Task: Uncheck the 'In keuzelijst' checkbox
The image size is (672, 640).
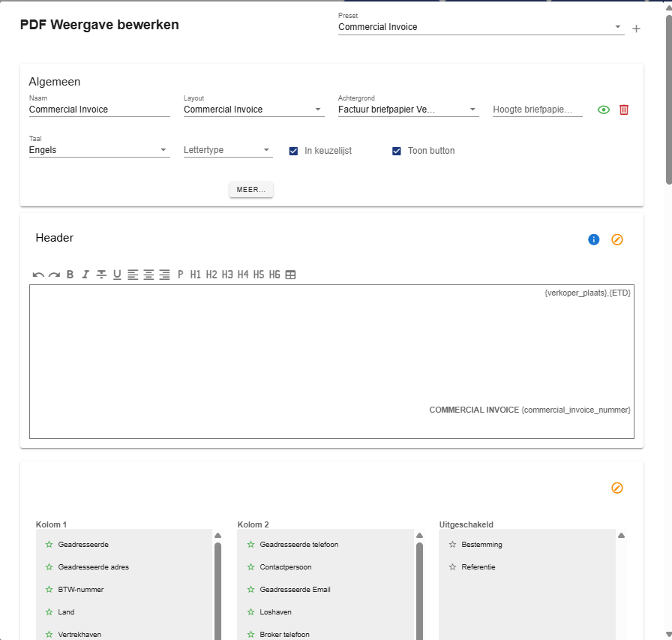Action: tap(294, 151)
